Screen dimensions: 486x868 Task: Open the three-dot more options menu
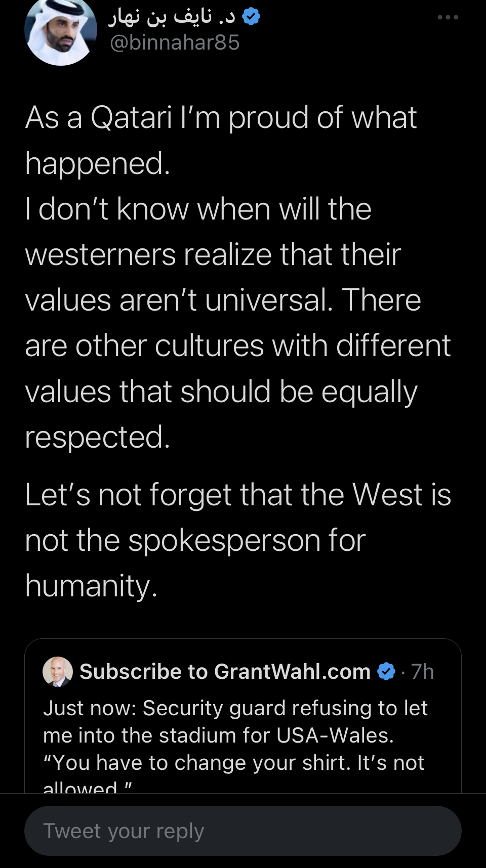(x=448, y=17)
